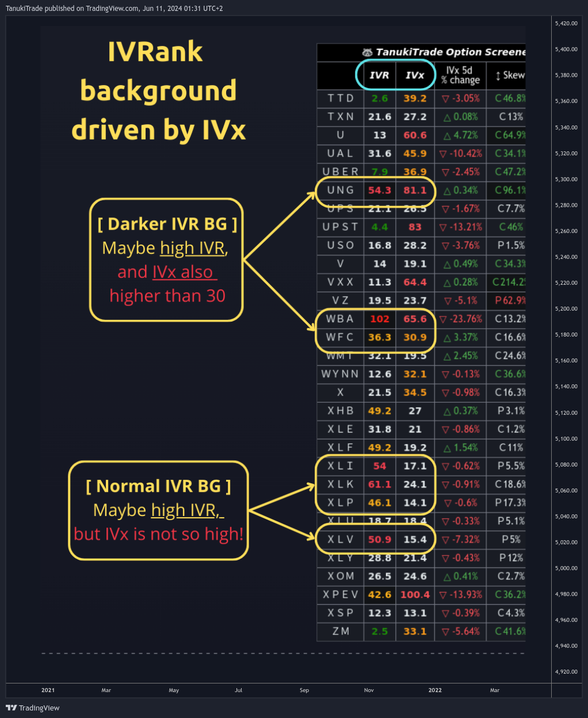
Task: Click the IVRank background driven by IVx heading
Action: [159, 91]
